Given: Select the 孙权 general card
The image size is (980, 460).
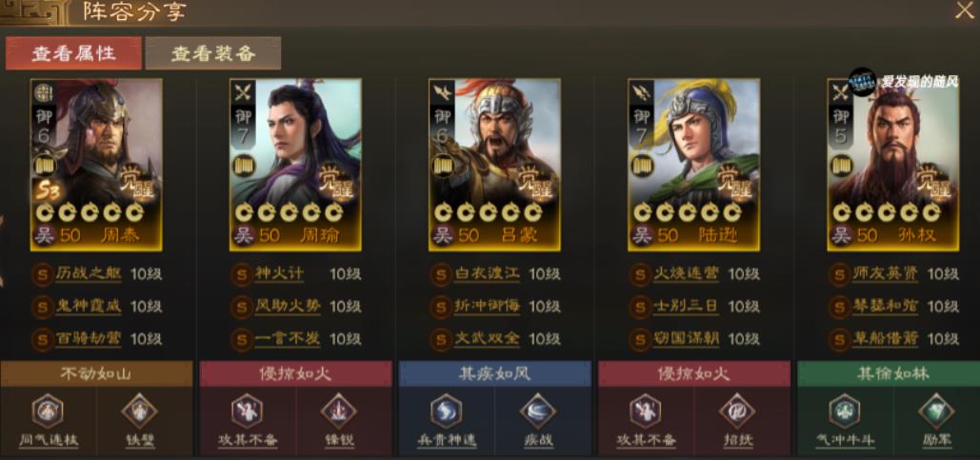Looking at the screenshot, I should point(893,165).
